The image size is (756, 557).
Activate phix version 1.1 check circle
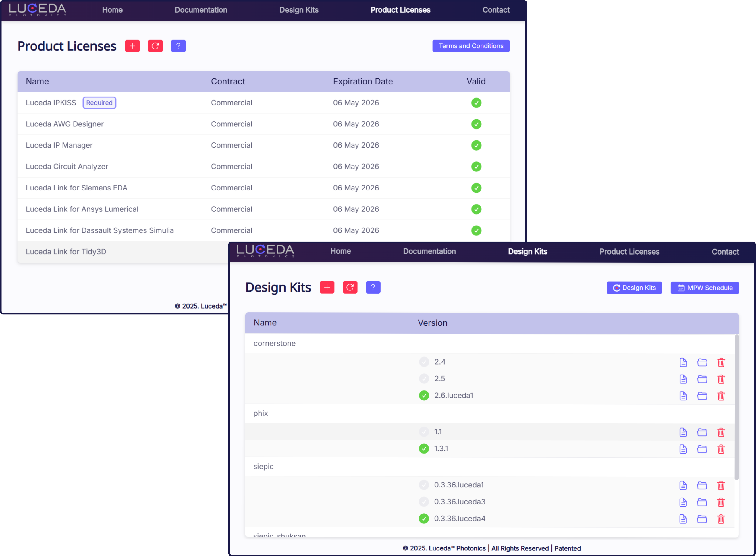424,431
